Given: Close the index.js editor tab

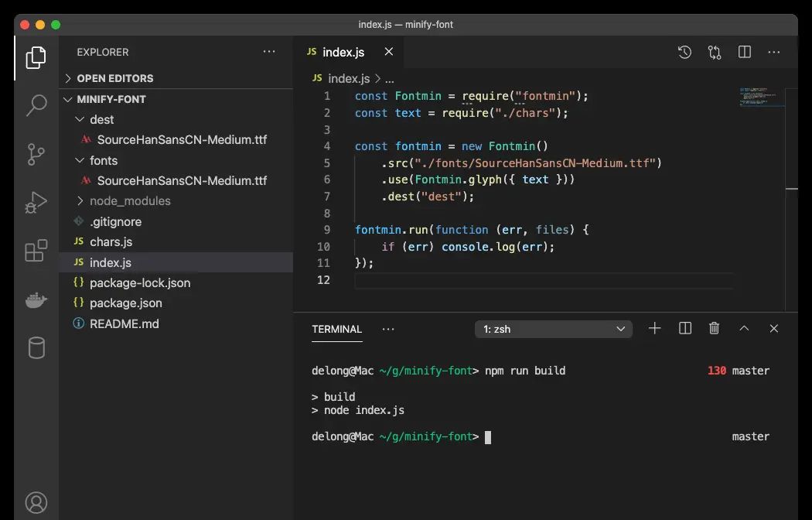Looking at the screenshot, I should 389,52.
